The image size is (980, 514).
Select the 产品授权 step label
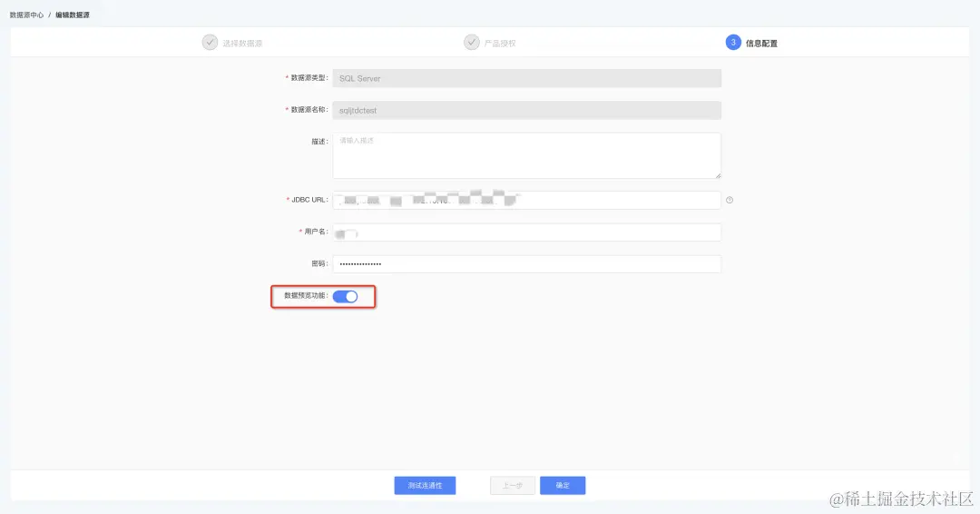point(500,44)
